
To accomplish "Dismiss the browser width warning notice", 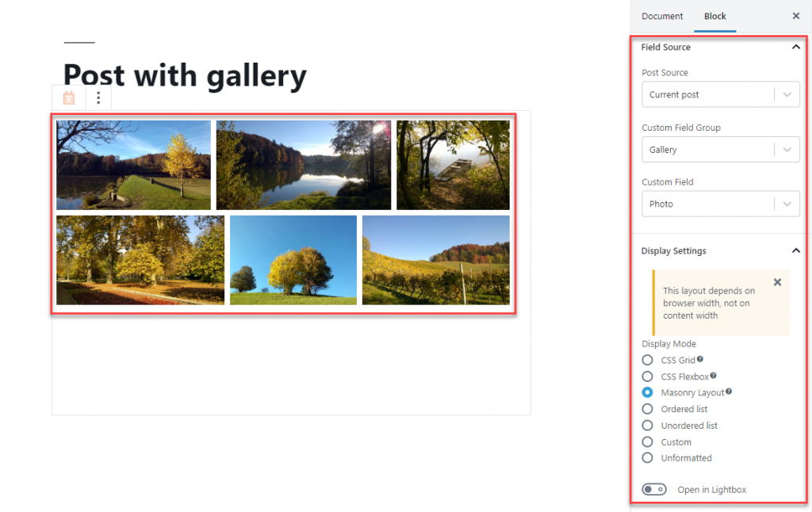I will coord(777,281).
